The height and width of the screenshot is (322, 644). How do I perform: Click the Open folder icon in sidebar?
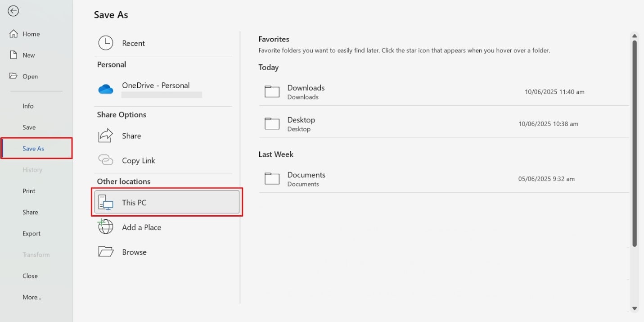pyautogui.click(x=14, y=76)
